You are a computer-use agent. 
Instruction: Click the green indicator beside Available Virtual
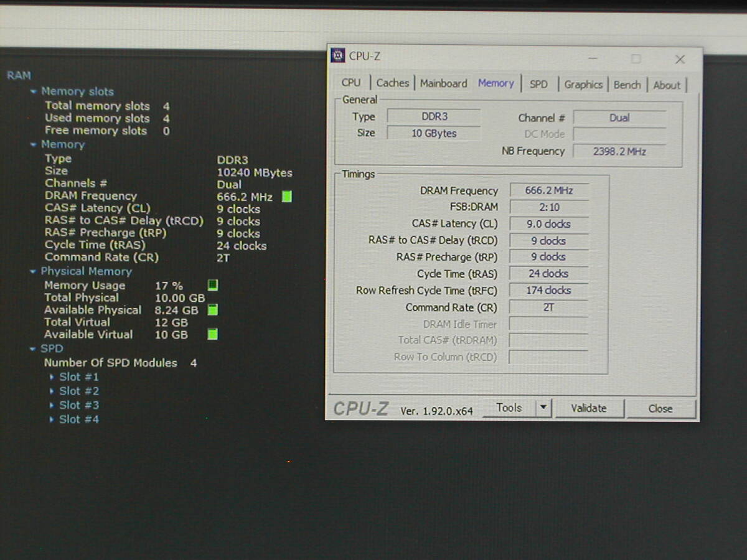(213, 334)
